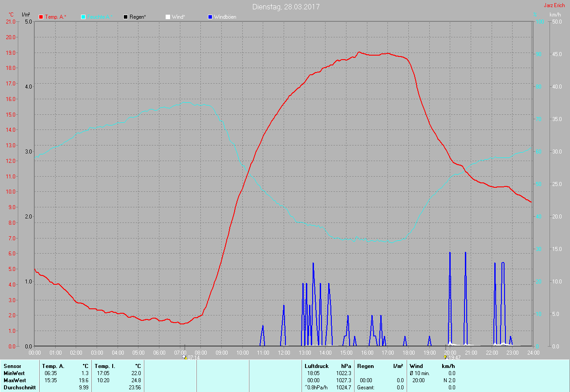Click the red Temp. A. legend swatch
The image size is (570, 392).
(41, 17)
